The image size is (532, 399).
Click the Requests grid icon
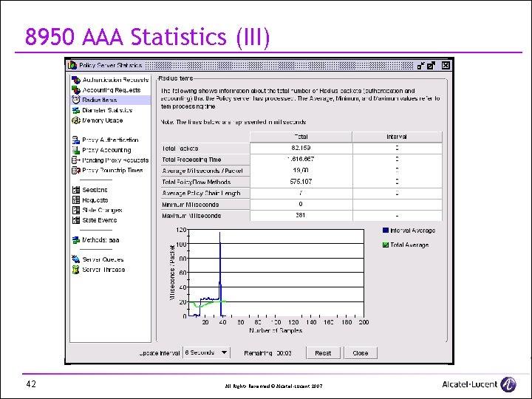(x=76, y=200)
